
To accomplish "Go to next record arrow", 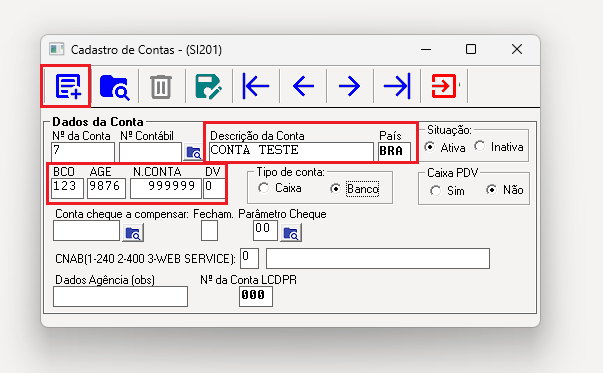I will click(x=350, y=86).
